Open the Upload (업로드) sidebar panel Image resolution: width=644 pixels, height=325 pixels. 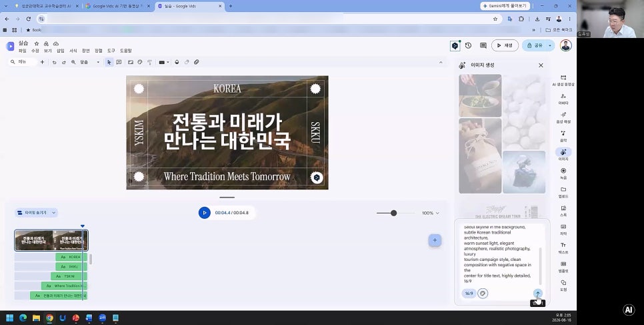pyautogui.click(x=563, y=192)
